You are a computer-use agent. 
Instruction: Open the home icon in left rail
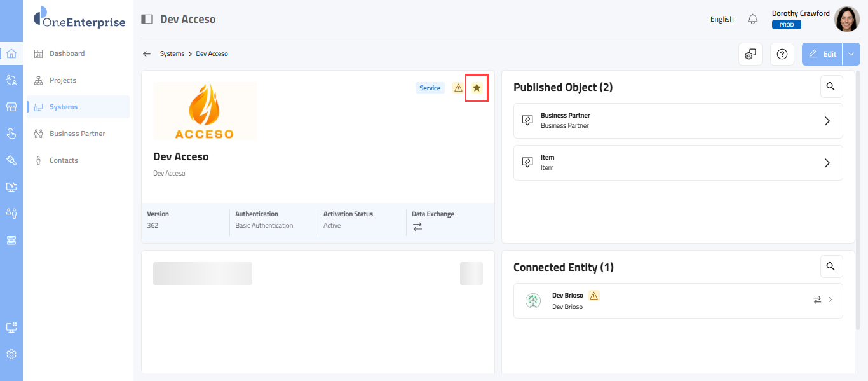(11, 53)
